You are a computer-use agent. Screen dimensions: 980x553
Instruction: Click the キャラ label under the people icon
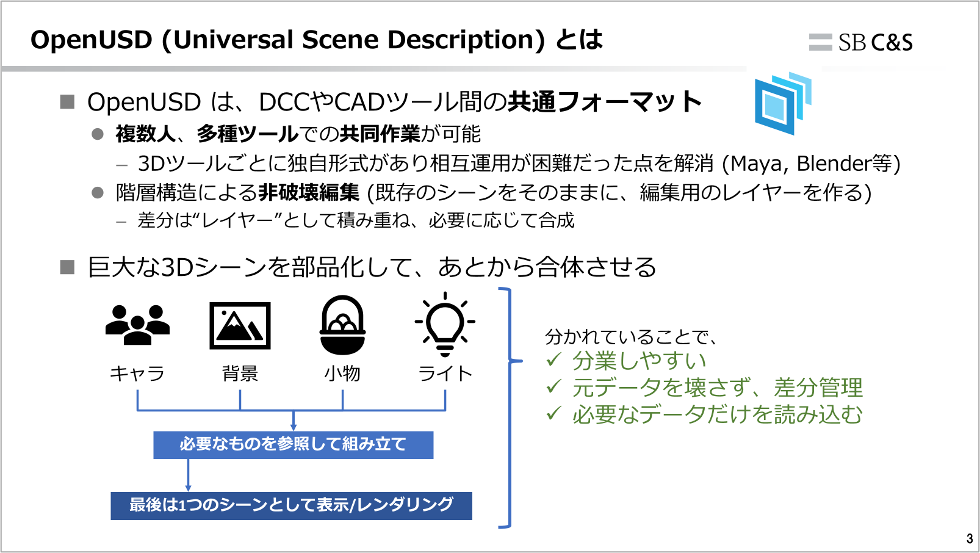click(137, 373)
